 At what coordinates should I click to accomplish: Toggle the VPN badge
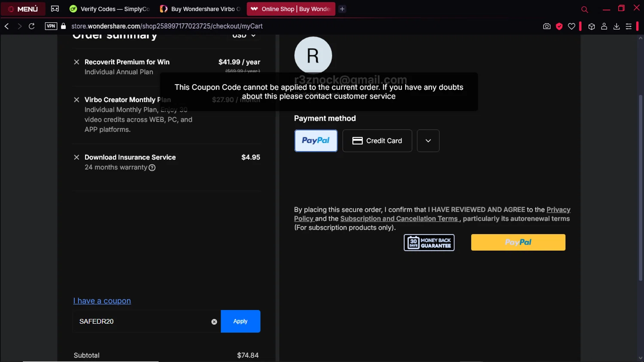click(x=51, y=26)
